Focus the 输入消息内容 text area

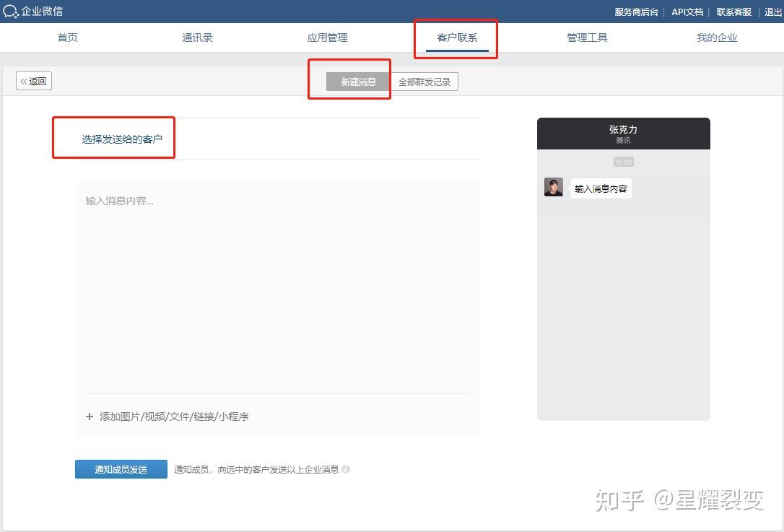pyautogui.click(x=277, y=287)
